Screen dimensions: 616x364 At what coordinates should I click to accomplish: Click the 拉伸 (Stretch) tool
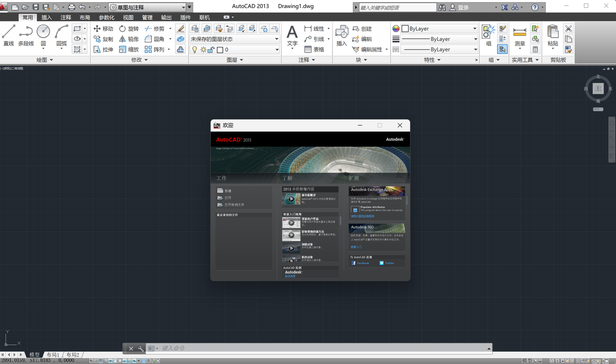click(104, 50)
